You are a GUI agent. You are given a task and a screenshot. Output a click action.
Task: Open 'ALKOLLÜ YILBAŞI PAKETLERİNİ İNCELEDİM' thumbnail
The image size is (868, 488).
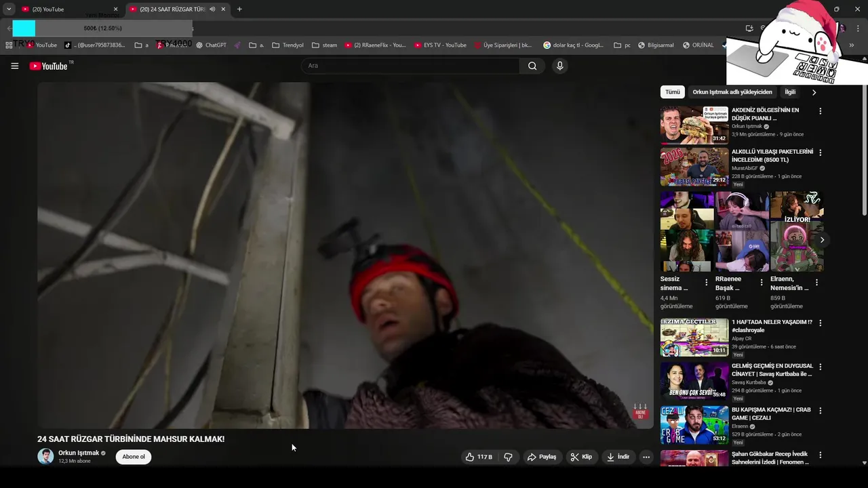[694, 167]
